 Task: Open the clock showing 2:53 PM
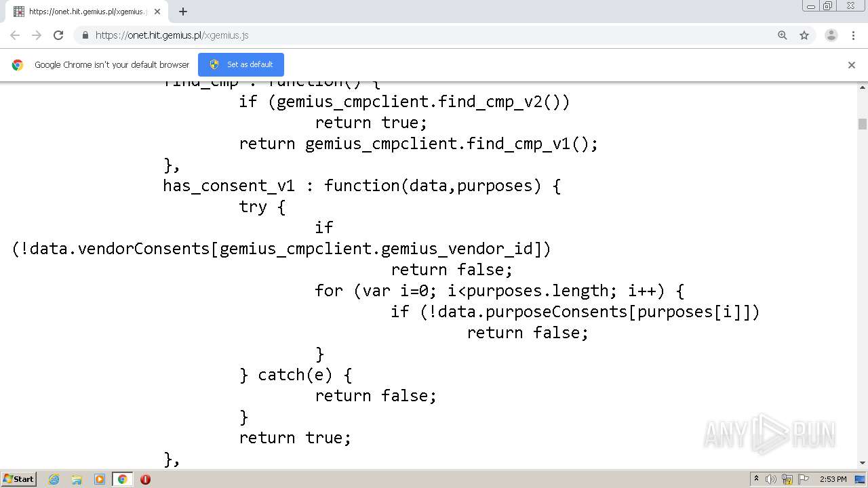pos(833,479)
